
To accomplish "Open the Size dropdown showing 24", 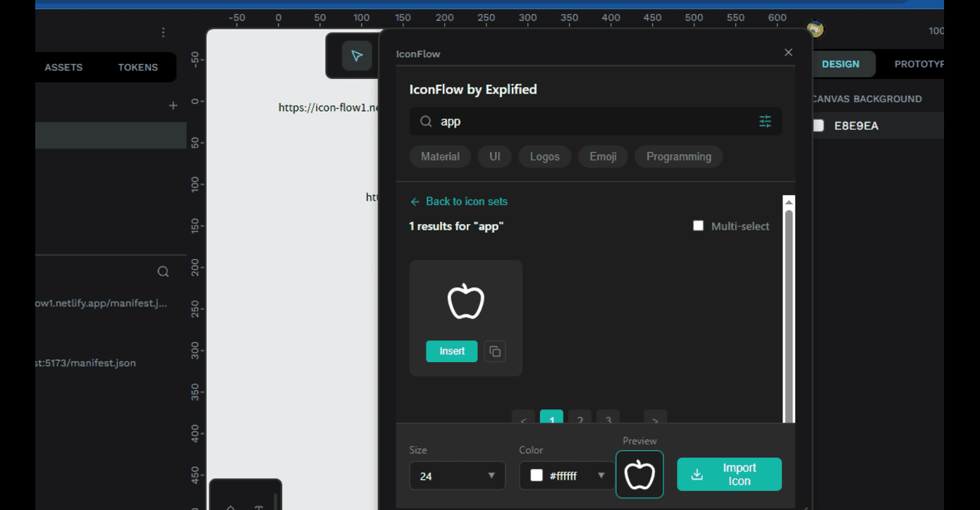I will click(457, 475).
